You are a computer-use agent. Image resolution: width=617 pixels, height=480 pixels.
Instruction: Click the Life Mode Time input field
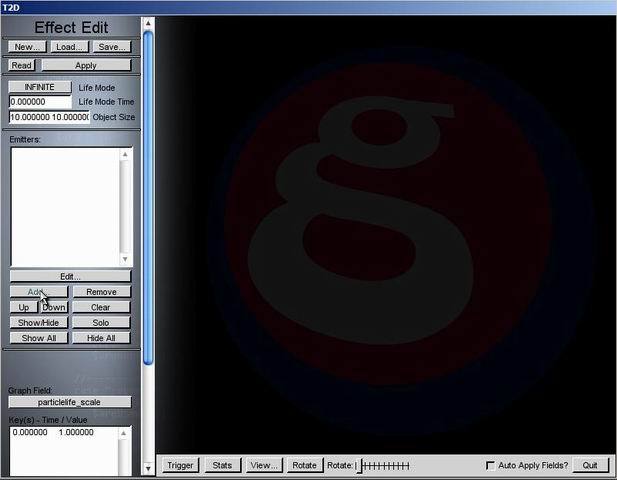pyautogui.click(x=40, y=102)
